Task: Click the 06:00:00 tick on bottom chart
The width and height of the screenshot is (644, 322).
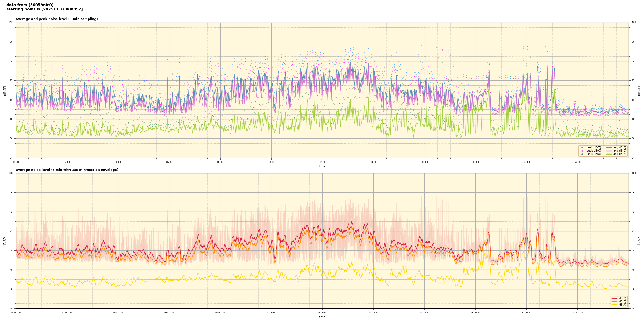Action: (169, 313)
